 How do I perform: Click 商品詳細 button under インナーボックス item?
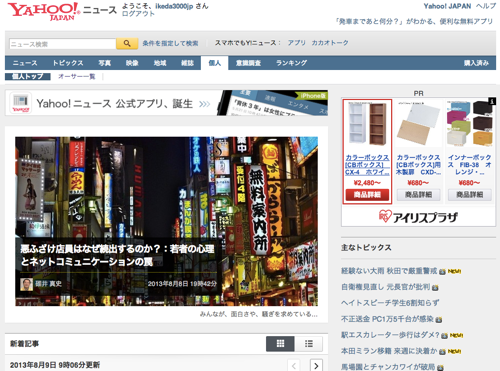(470, 195)
